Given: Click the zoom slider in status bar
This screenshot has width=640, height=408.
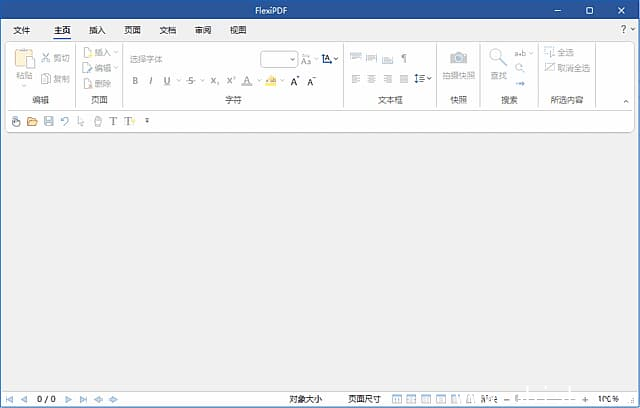Looking at the screenshot, I should click(545, 399).
